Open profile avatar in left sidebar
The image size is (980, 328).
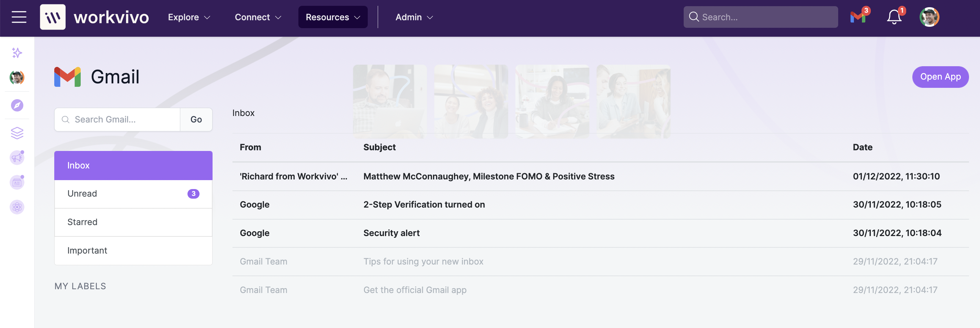click(17, 78)
